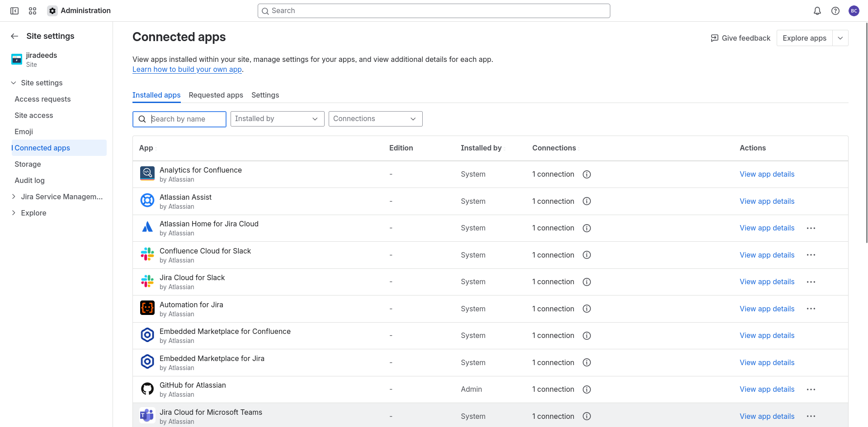The image size is (868, 427).
Task: Show connection info for Jira Cloud for Slack
Action: 586,282
